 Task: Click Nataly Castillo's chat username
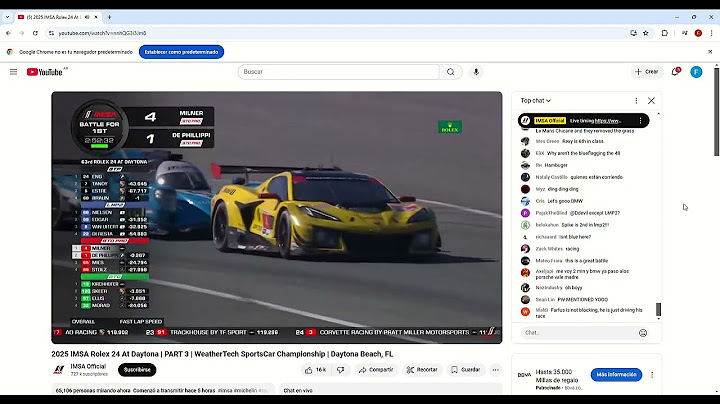coord(551,177)
